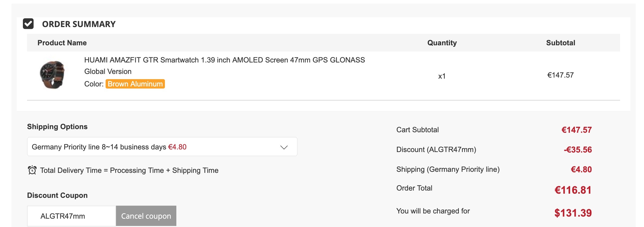Click the Cancel coupon button
This screenshot has width=644, height=227.
[x=146, y=216]
